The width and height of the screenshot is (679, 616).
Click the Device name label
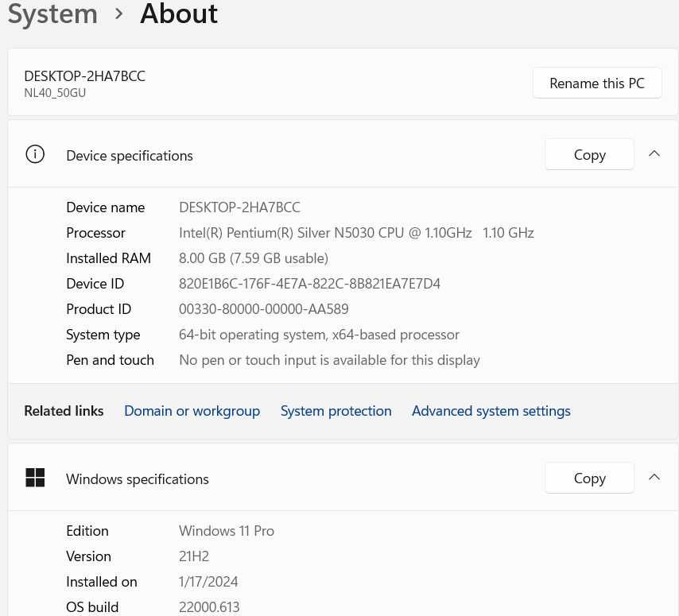106,207
